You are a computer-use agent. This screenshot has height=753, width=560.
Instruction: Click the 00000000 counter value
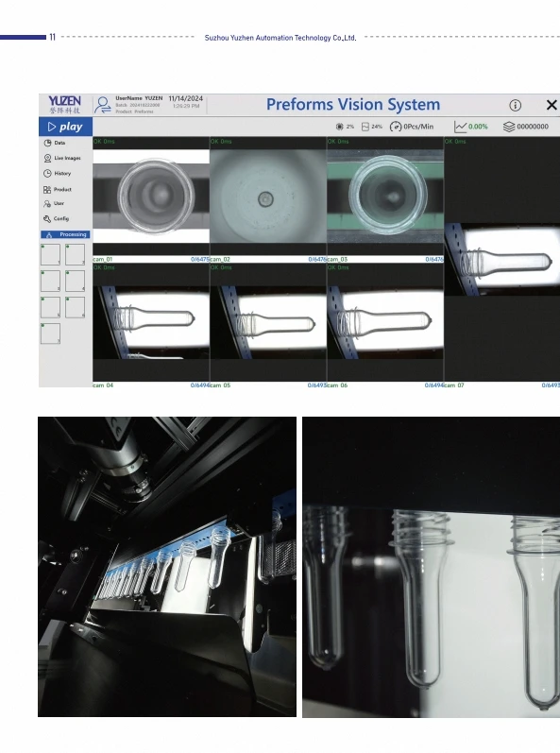(x=533, y=127)
